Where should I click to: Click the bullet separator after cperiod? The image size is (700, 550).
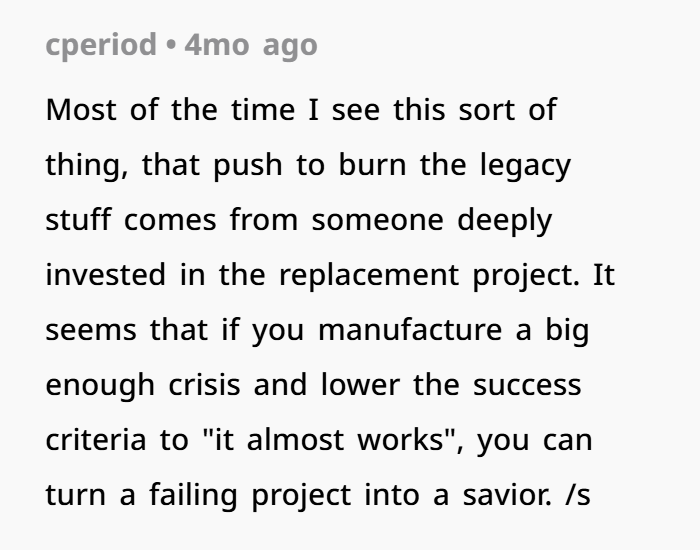coord(171,45)
